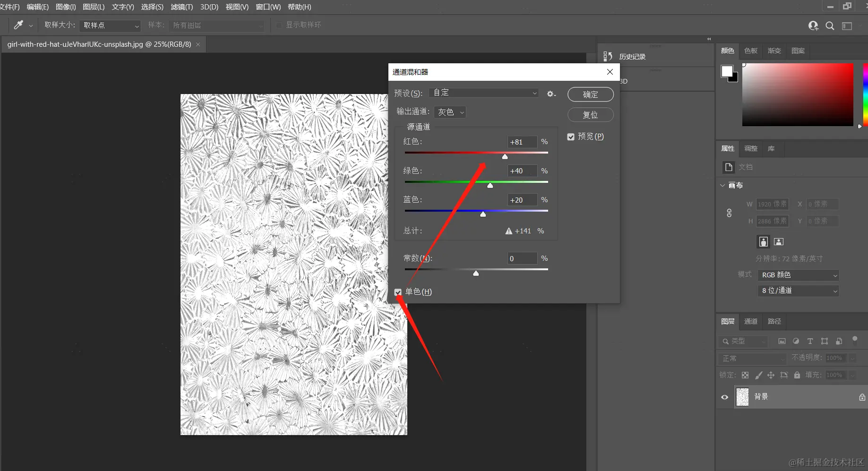Click the lock transparent pixels icon
Image resolution: width=868 pixels, height=471 pixels.
(x=745, y=375)
